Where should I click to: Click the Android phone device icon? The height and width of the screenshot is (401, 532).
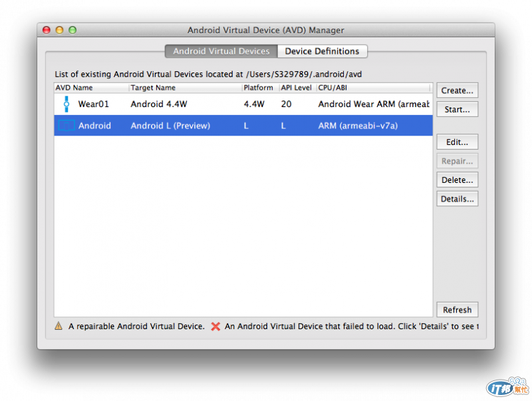pyautogui.click(x=66, y=126)
